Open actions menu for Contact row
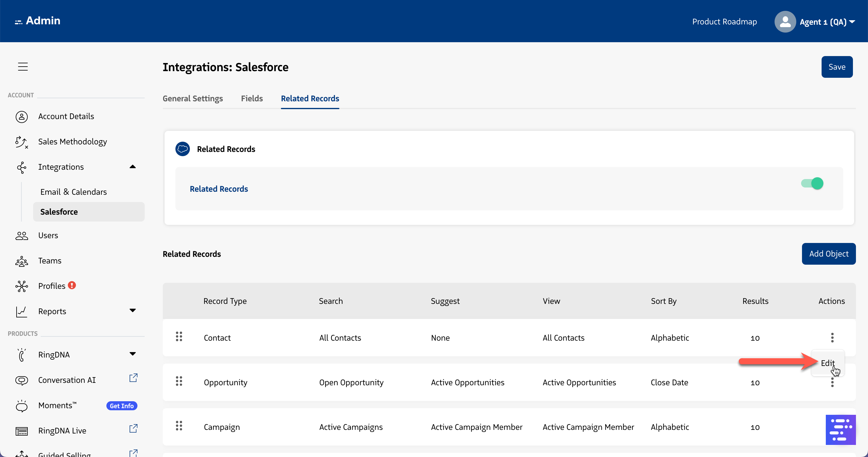This screenshot has width=868, height=457. point(832,338)
